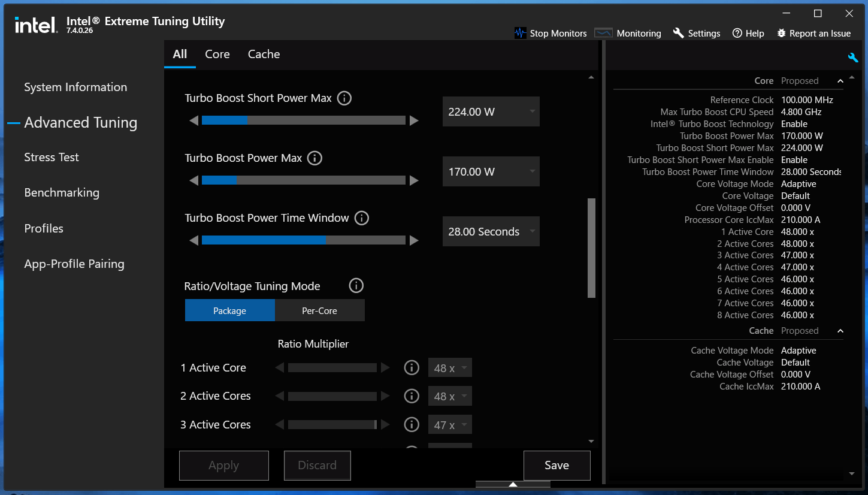Click Stop Monitors label

(x=558, y=34)
